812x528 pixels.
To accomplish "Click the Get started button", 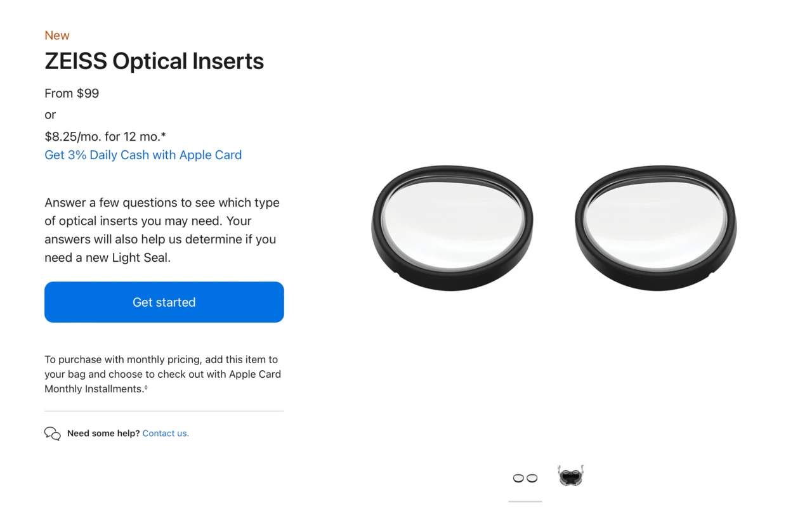I will point(164,302).
